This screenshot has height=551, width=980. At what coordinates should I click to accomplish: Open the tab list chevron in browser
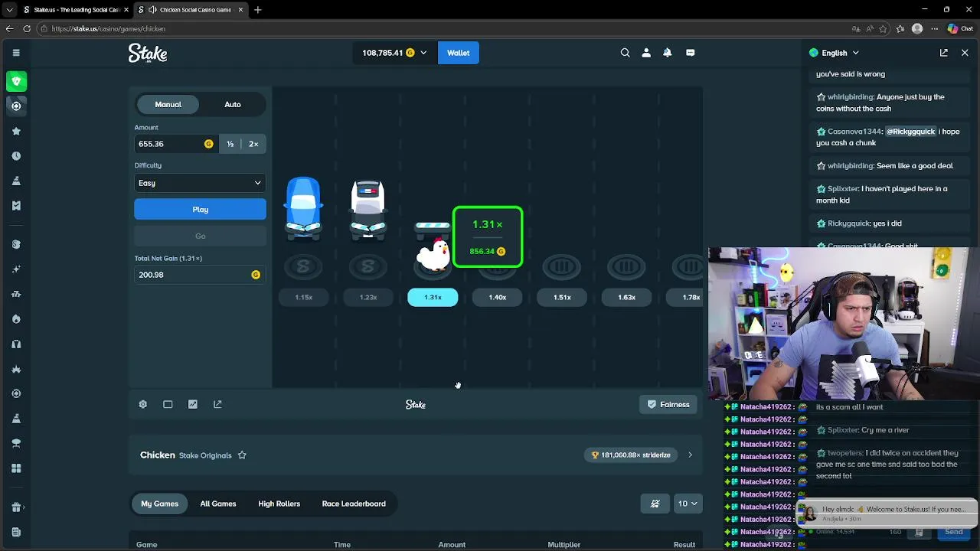[9, 10]
